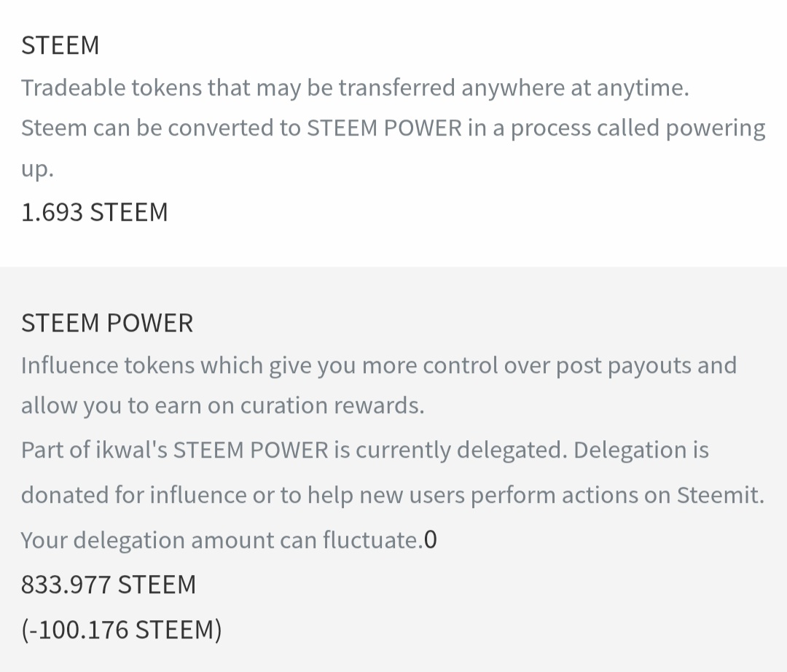Image resolution: width=787 pixels, height=672 pixels.
Task: Click the 'Influence tokens' description line
Action: [379, 366]
